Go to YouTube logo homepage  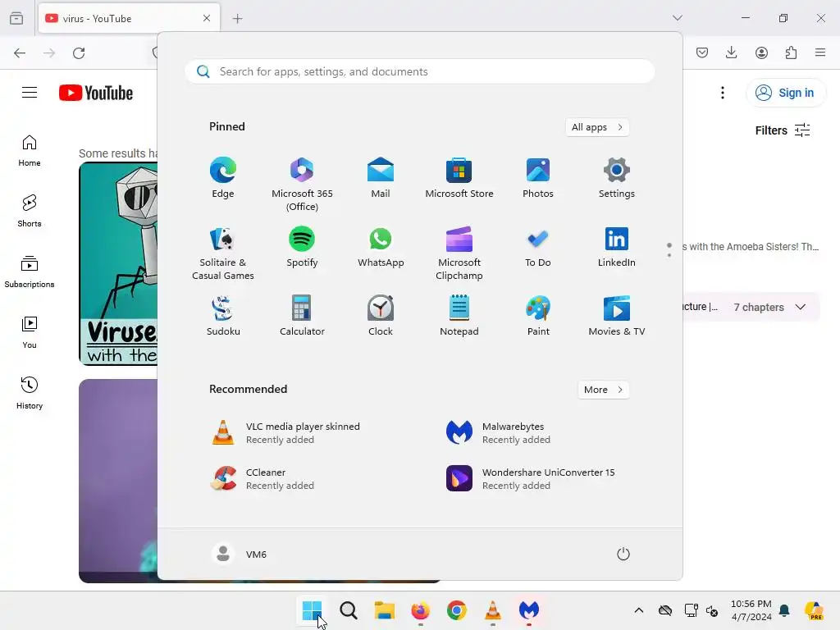click(96, 93)
